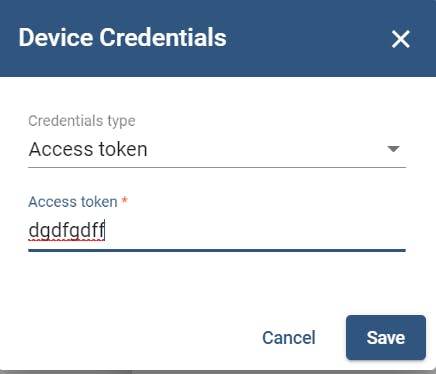Open the Credentials type select box
This screenshot has height=374, width=436.
click(217, 149)
